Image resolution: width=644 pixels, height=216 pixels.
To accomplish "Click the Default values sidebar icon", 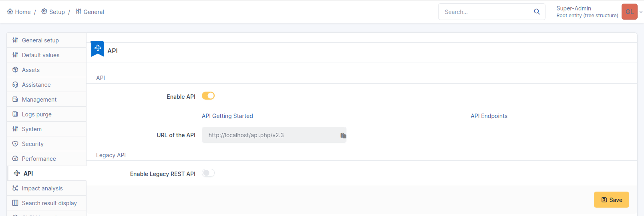I will 15,55.
